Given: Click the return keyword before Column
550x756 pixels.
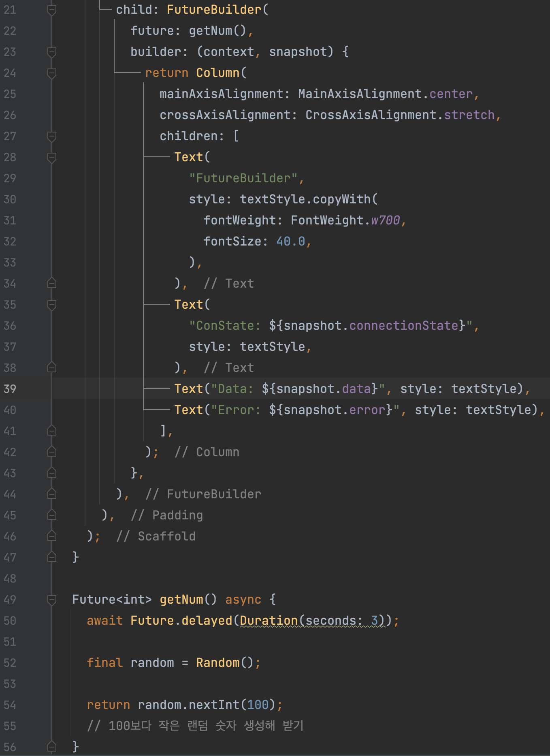Looking at the screenshot, I should [x=167, y=73].
